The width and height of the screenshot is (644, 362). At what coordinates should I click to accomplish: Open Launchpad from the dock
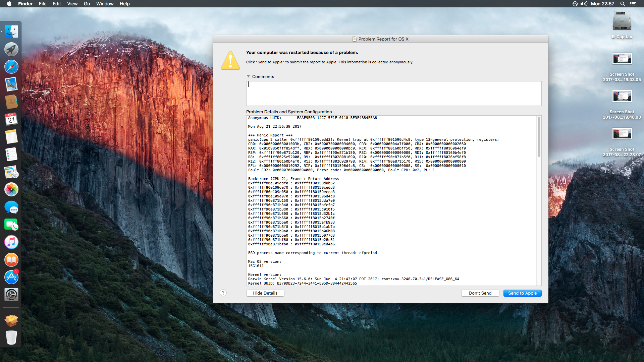coord(11,49)
